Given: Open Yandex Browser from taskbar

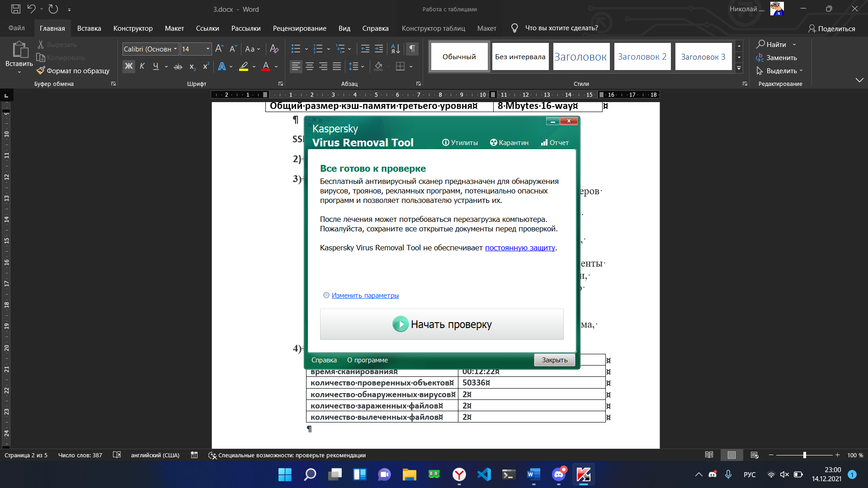Looking at the screenshot, I should point(459,474).
